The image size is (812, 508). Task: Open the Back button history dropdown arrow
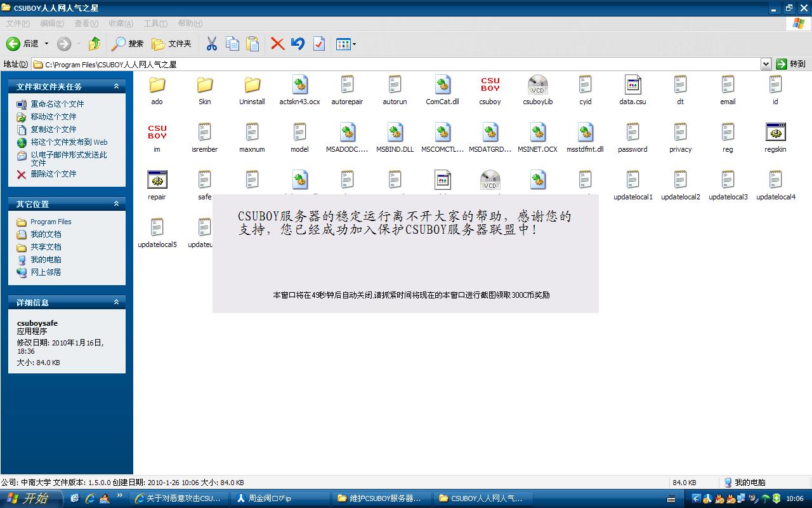[x=46, y=44]
